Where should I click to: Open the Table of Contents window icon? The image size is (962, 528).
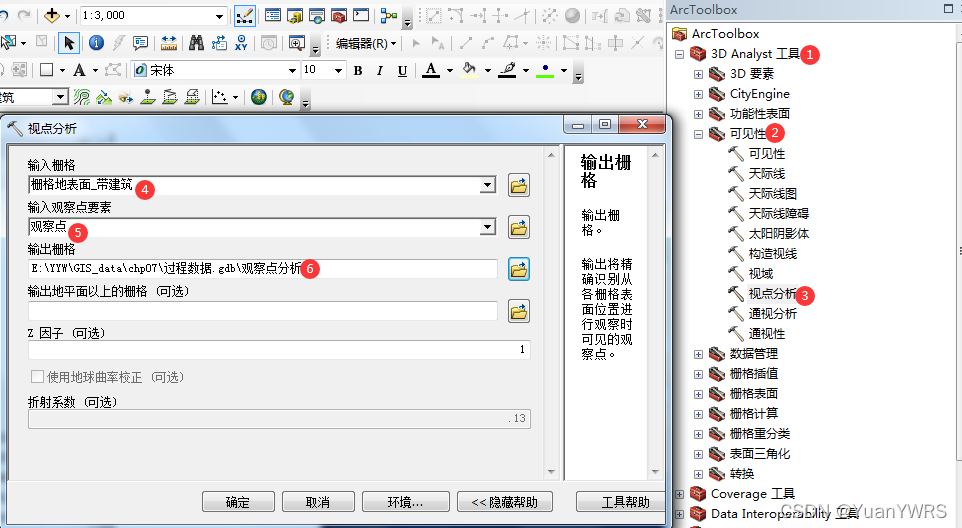pos(273,15)
